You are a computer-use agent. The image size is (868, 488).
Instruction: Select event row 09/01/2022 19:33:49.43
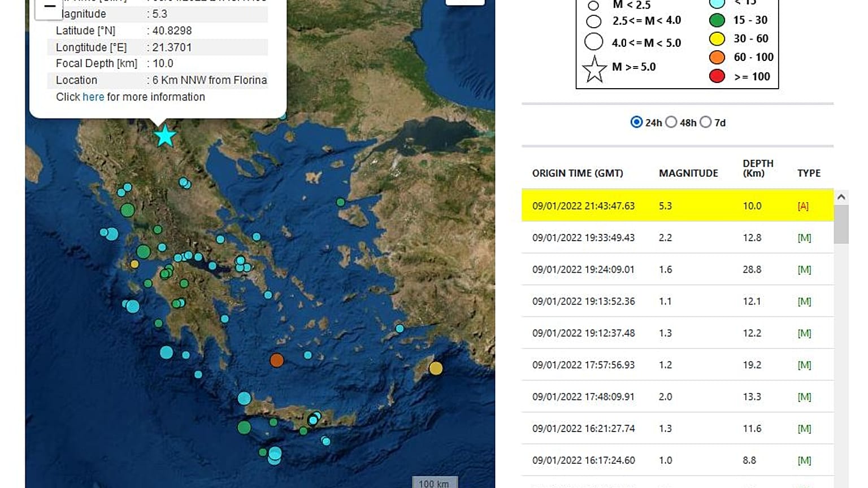(x=678, y=238)
